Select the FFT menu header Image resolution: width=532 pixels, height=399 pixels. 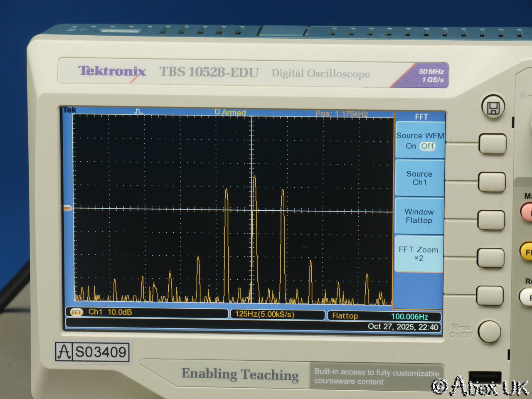421,117
